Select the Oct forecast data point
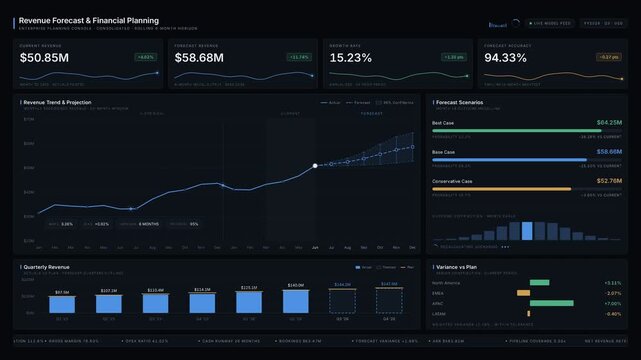The width and height of the screenshot is (641, 360). point(380,154)
